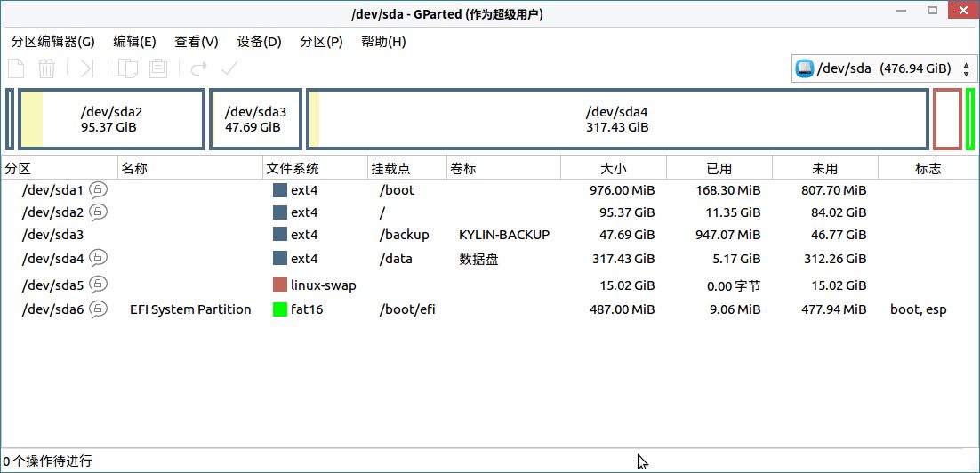Viewport: 980px width, 473px height.
Task: Open the 分区(P) menu
Action: [321, 42]
